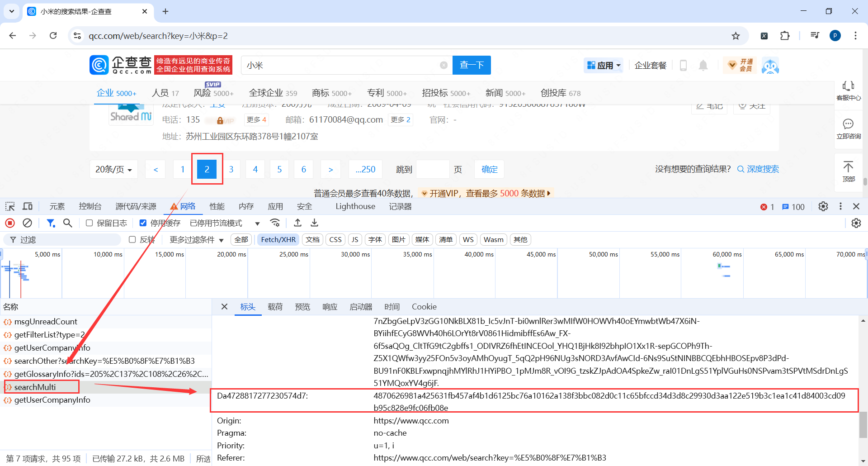Clear the network log
This screenshot has width=868, height=466.
click(28, 223)
